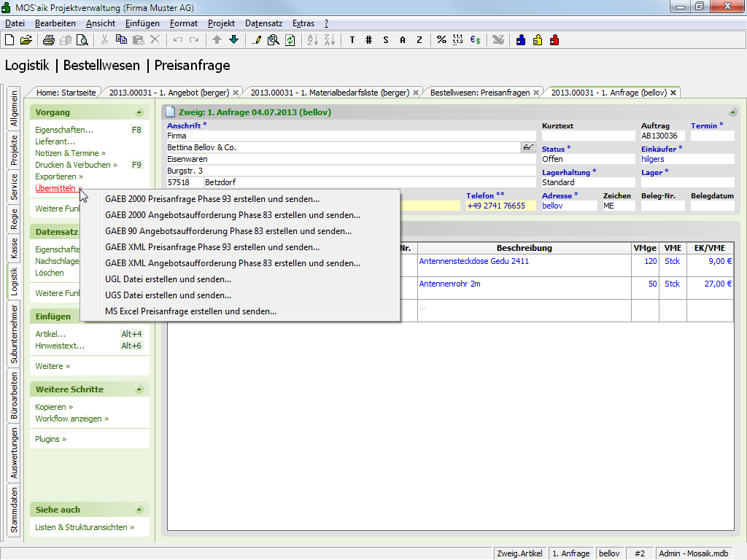Move record up with gray up arrow
This screenshot has width=747, height=560.
tap(217, 40)
